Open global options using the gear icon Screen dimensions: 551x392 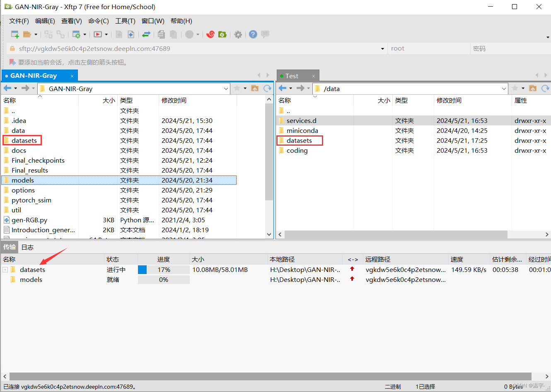pyautogui.click(x=238, y=34)
